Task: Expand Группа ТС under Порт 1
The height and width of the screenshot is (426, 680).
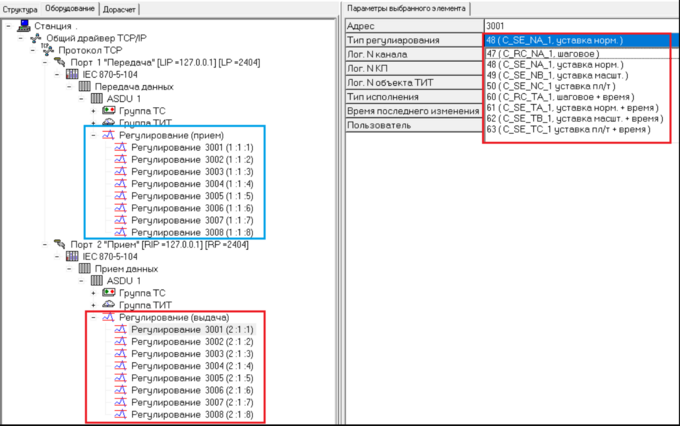Action: [94, 110]
